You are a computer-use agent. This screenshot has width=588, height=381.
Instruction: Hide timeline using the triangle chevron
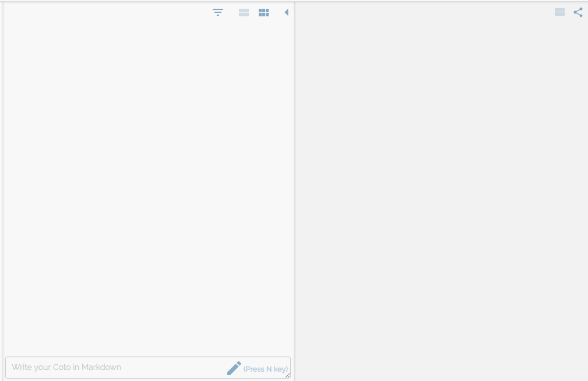(286, 12)
